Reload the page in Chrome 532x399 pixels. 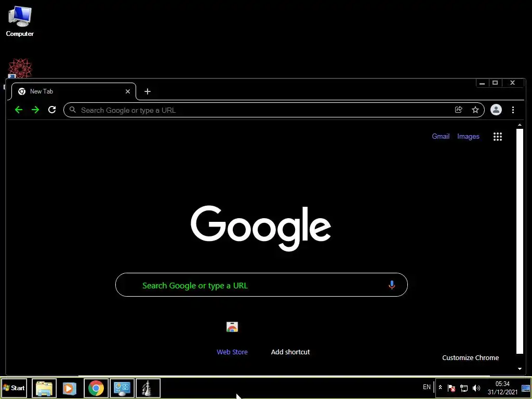pyautogui.click(x=52, y=110)
